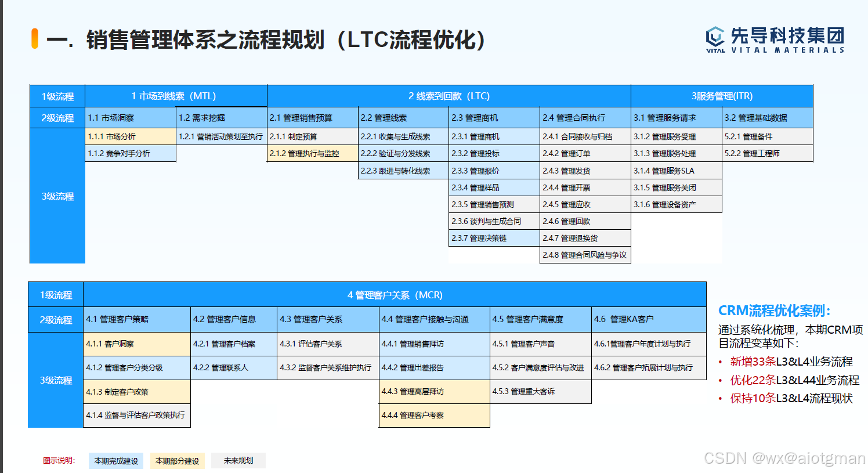Select cell 1.1 市场洞察
The image size is (868, 473).
(x=131, y=118)
